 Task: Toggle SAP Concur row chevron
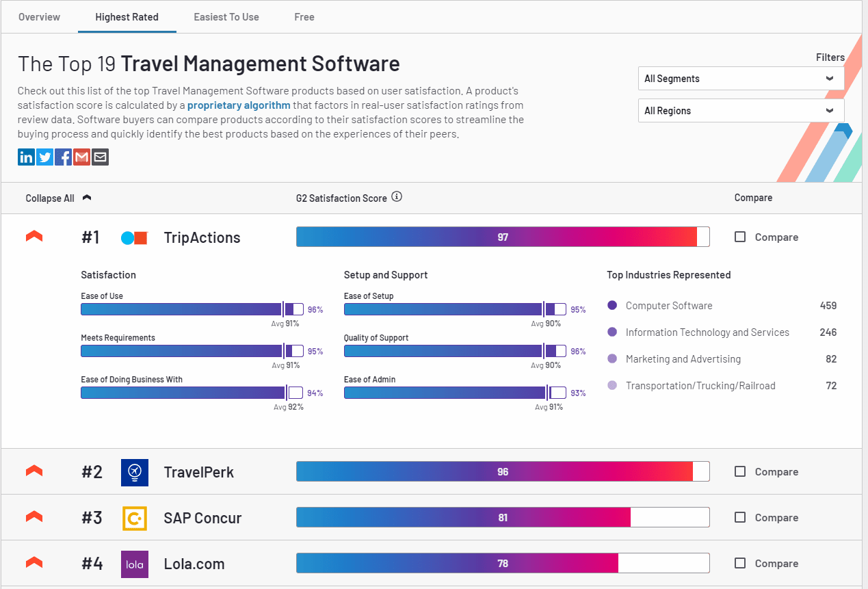coord(34,516)
